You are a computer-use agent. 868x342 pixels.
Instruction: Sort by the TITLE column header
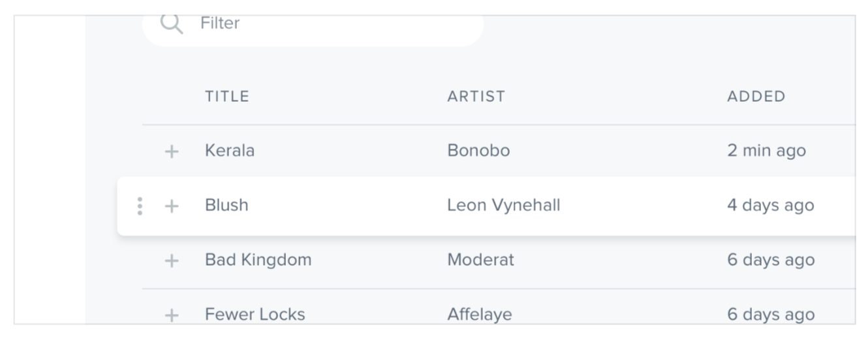pos(227,97)
